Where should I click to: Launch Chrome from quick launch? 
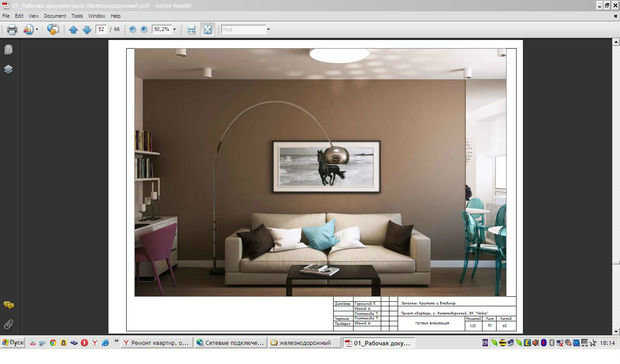tap(53, 343)
